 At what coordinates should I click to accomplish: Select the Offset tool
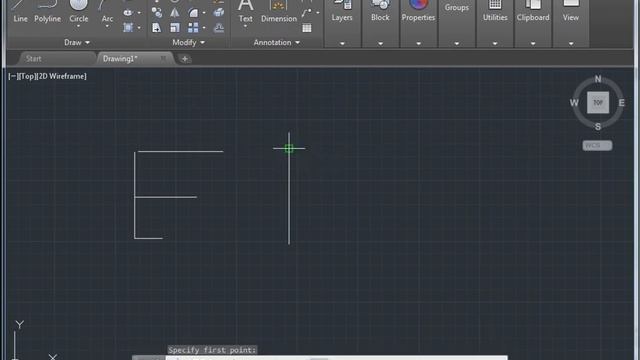pyautogui.click(x=219, y=27)
